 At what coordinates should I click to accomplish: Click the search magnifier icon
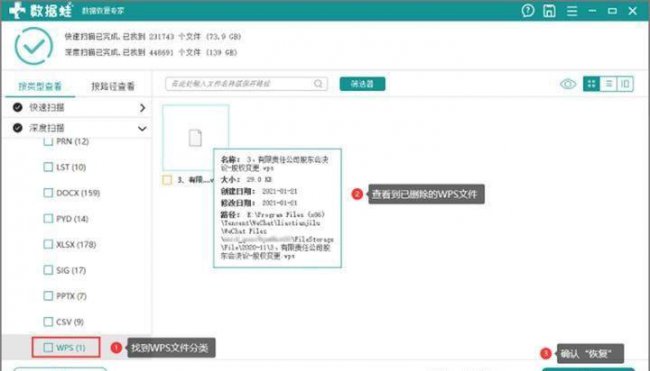[318, 84]
